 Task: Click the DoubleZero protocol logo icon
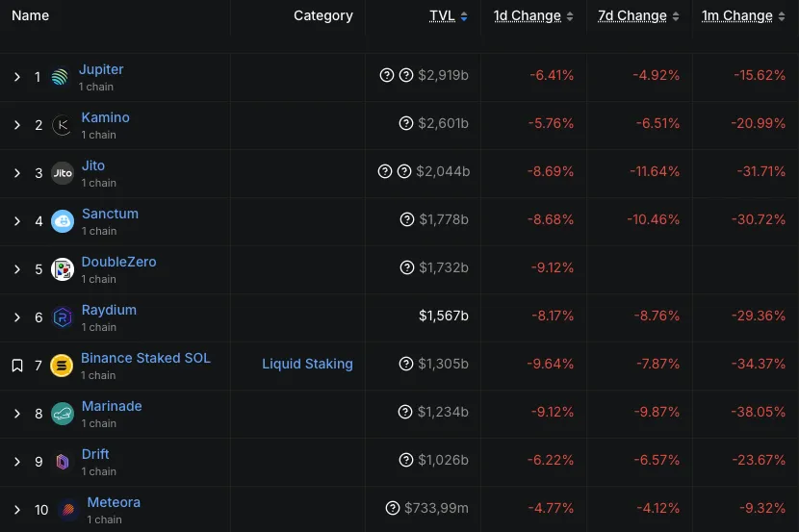tap(62, 269)
